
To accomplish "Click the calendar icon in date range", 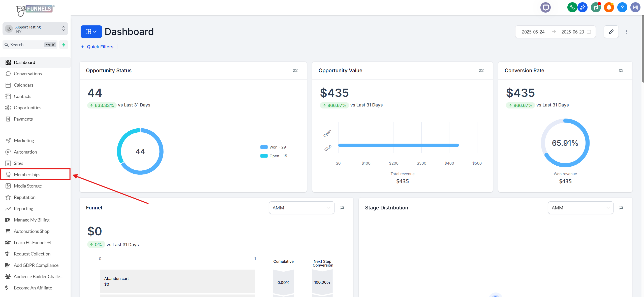I will pyautogui.click(x=589, y=32).
